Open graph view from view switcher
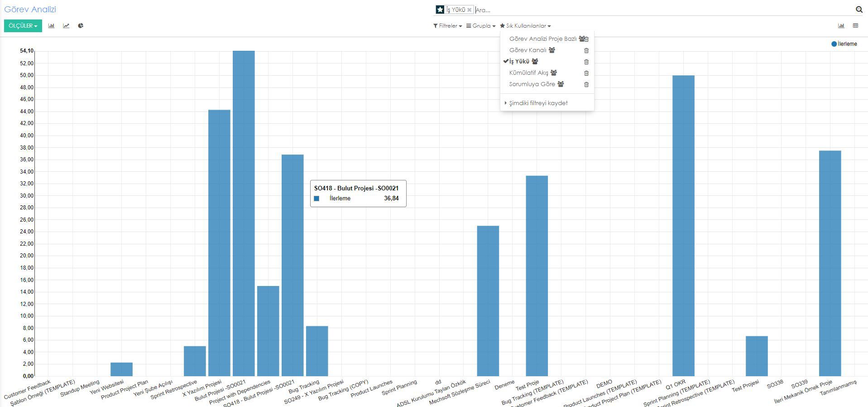 (x=841, y=26)
